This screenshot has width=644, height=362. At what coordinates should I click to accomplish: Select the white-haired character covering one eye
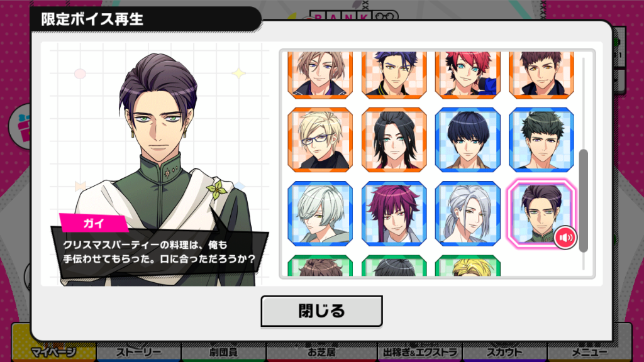pos(320,214)
